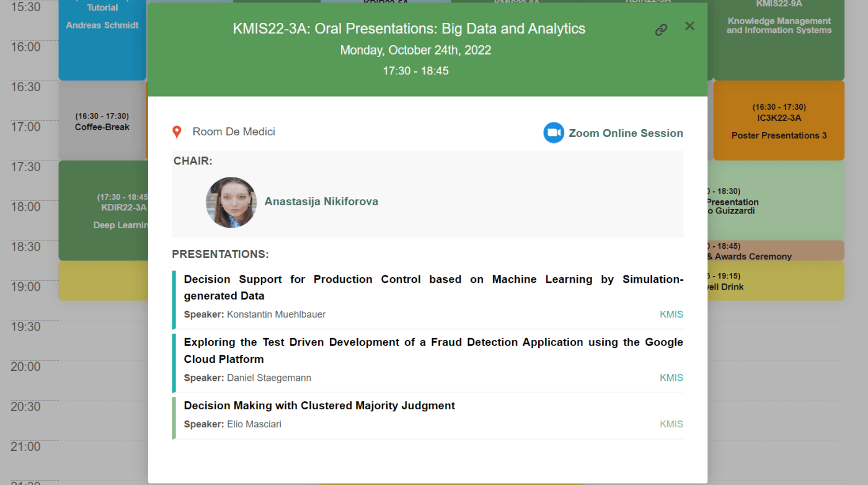Click the KMIS tag on Staegemann's presentation
This screenshot has height=485, width=868.
(671, 378)
